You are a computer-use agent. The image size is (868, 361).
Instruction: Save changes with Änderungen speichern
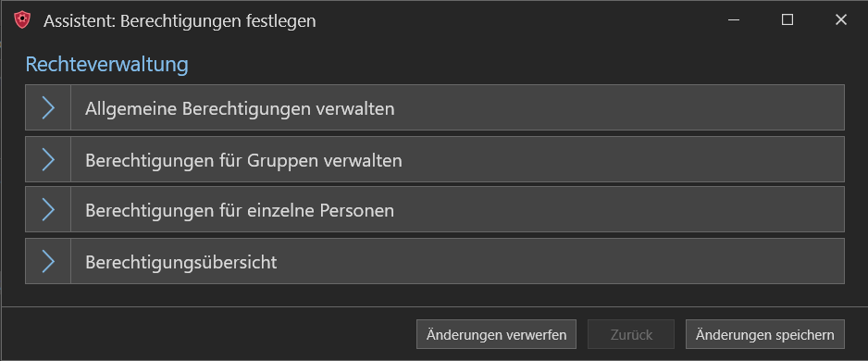pos(765,334)
